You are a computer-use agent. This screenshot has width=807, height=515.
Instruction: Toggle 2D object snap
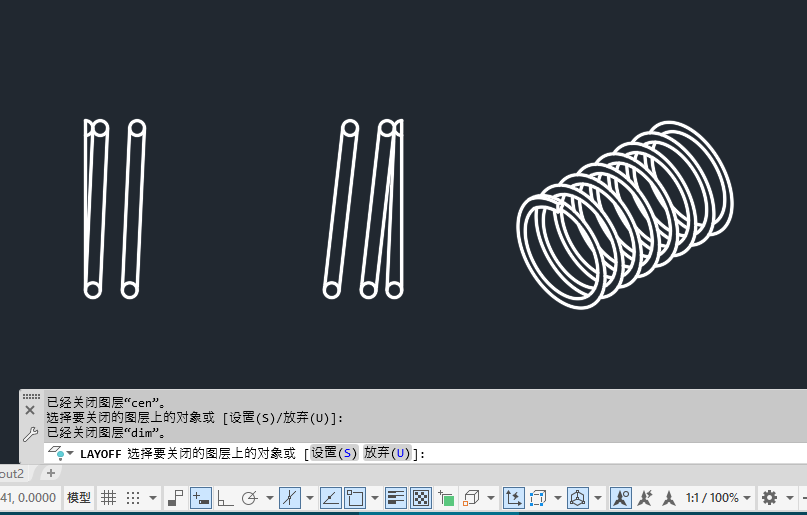355,498
